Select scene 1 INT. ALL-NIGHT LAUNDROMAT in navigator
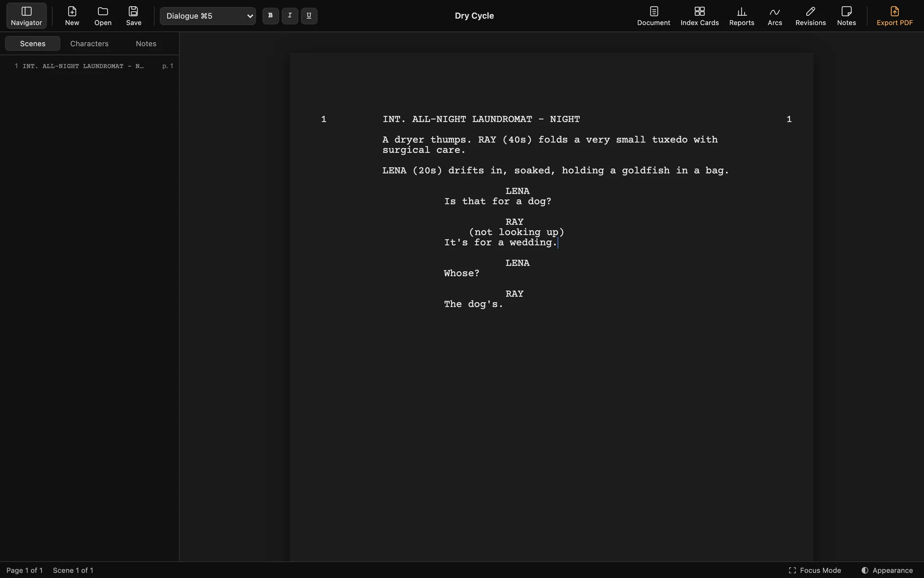Screen dimensions: 924x578 pos(90,66)
